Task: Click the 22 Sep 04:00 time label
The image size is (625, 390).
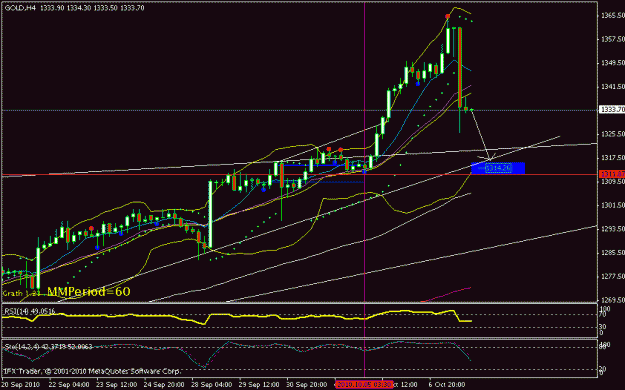Action: (x=69, y=385)
